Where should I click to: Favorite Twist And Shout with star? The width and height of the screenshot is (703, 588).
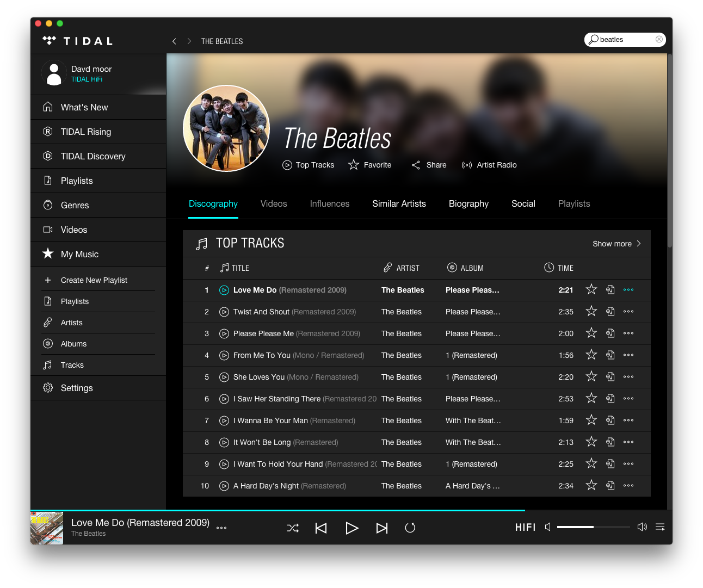click(591, 311)
